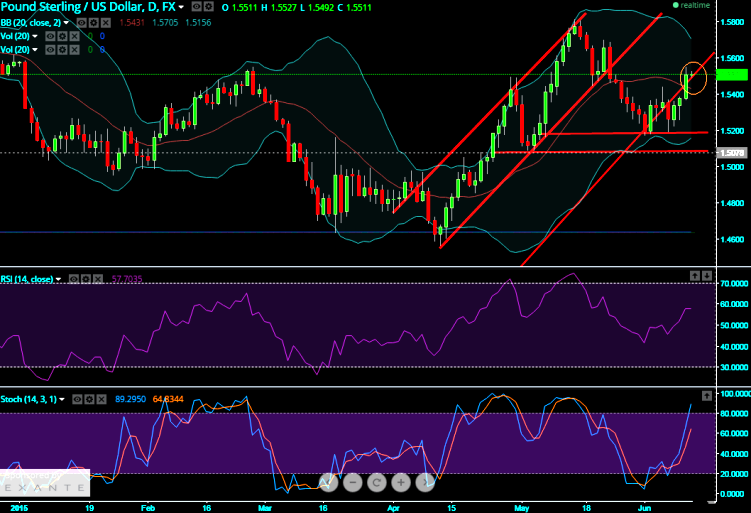751x513 pixels.
Task: Click the first Vol (20) legend label
Action: [15, 36]
